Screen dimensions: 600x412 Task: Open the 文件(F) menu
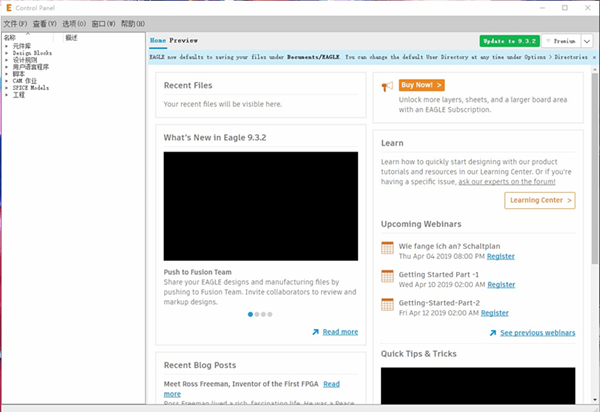pyautogui.click(x=15, y=24)
